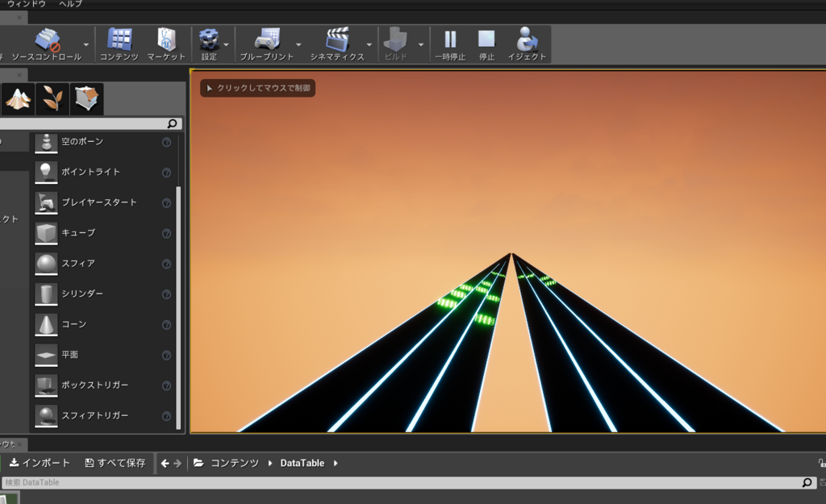
Task: Navigate to コンテンツ in the breadcrumb
Action: click(x=235, y=463)
